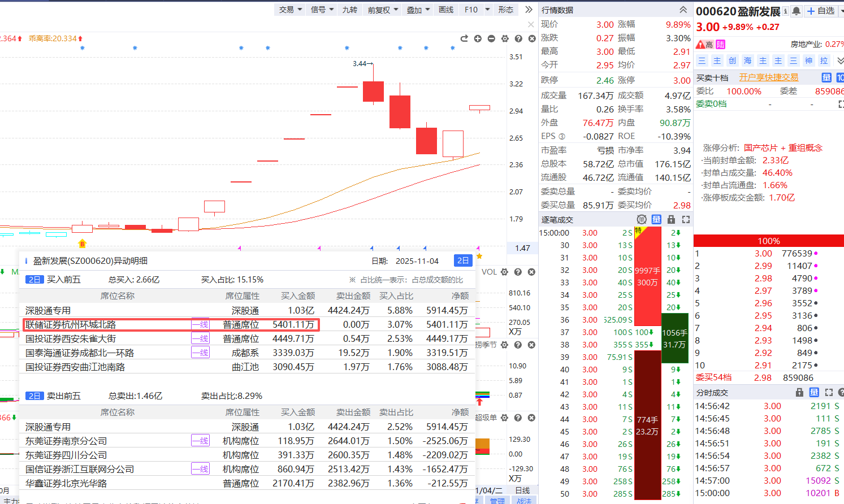
Task: Click the 委卖0档 label
Action: pyautogui.click(x=711, y=104)
